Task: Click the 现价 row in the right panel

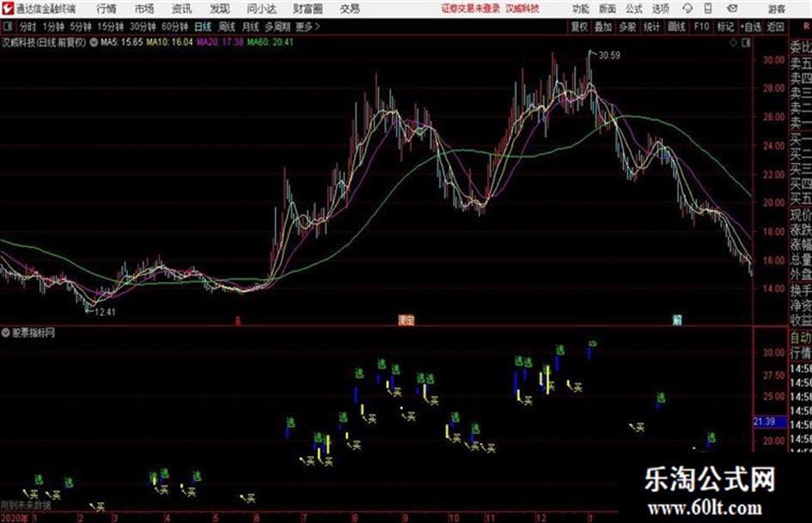Action: (x=801, y=215)
